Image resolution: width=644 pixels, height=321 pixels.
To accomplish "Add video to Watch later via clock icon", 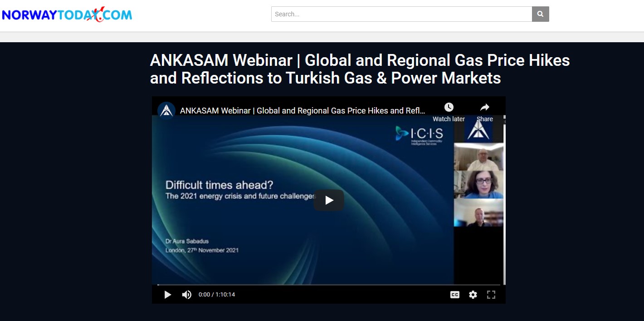I will [x=449, y=108].
